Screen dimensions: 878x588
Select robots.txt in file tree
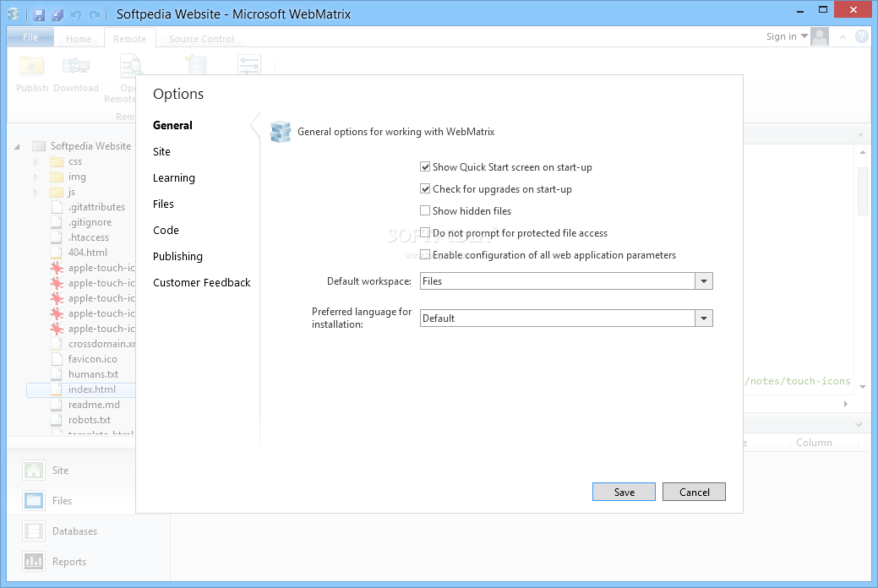pos(90,420)
